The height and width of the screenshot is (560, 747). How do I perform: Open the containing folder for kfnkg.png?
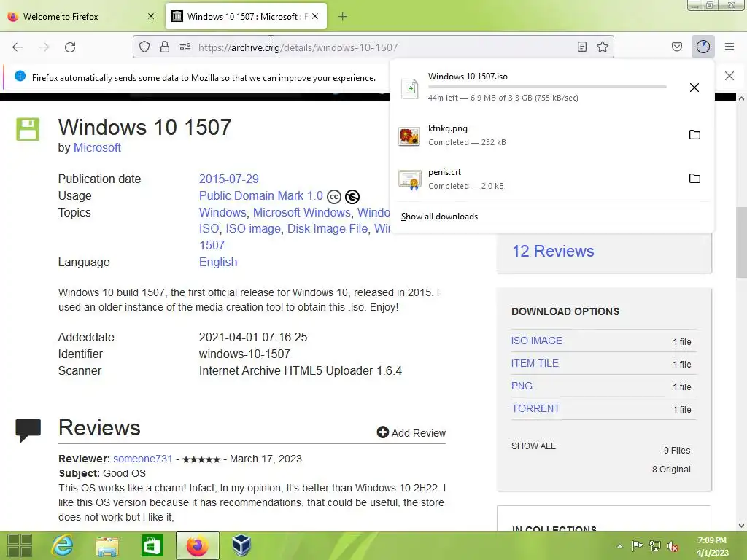pos(694,135)
